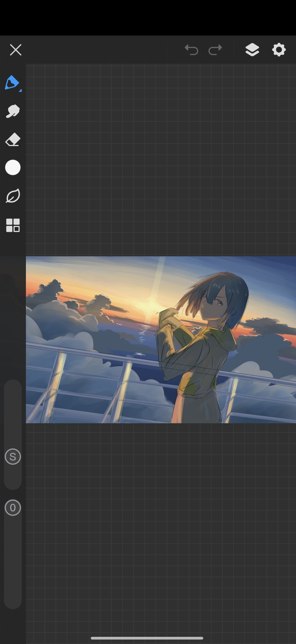
Task: Select the eraser tool
Action: pyautogui.click(x=13, y=140)
